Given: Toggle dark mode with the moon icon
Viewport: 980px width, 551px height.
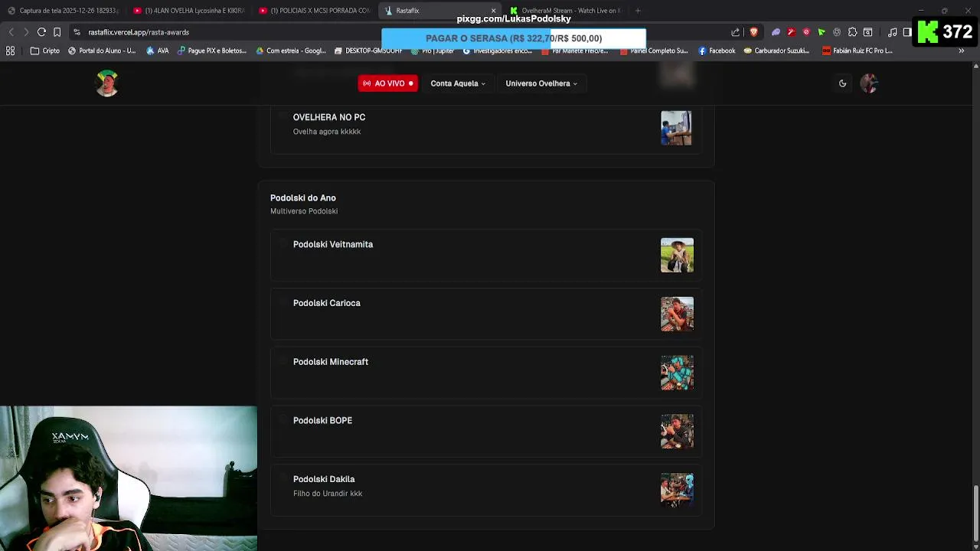Looking at the screenshot, I should tap(842, 83).
